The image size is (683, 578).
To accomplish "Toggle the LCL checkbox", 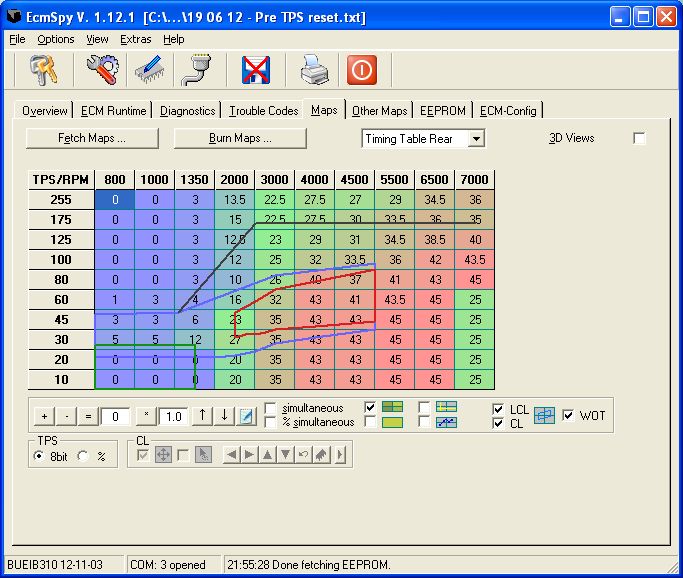I will 499,410.
